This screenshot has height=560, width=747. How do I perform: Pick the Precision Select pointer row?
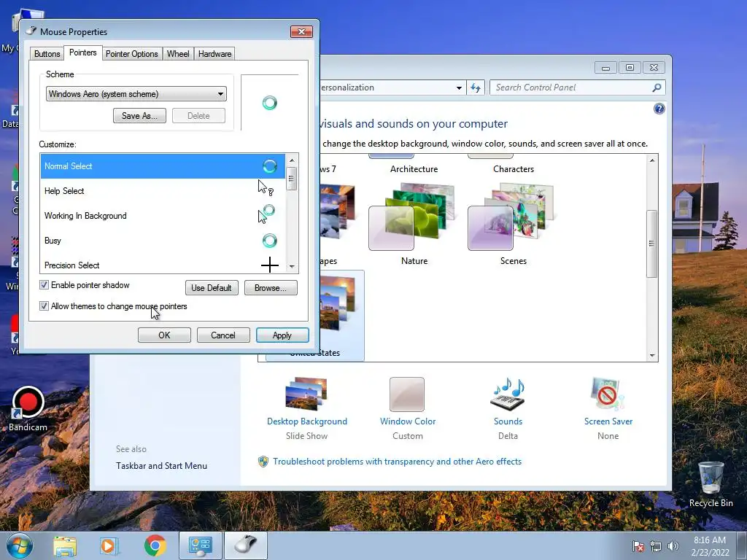(163, 264)
